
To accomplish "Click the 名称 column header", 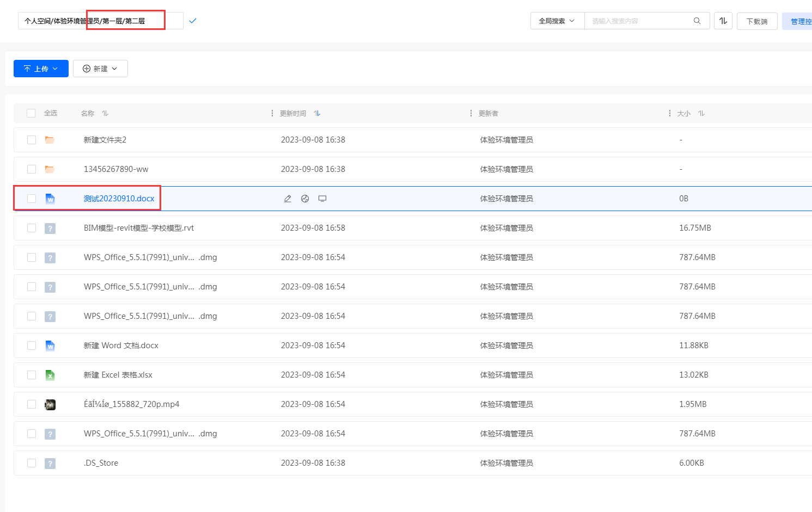I will point(88,113).
